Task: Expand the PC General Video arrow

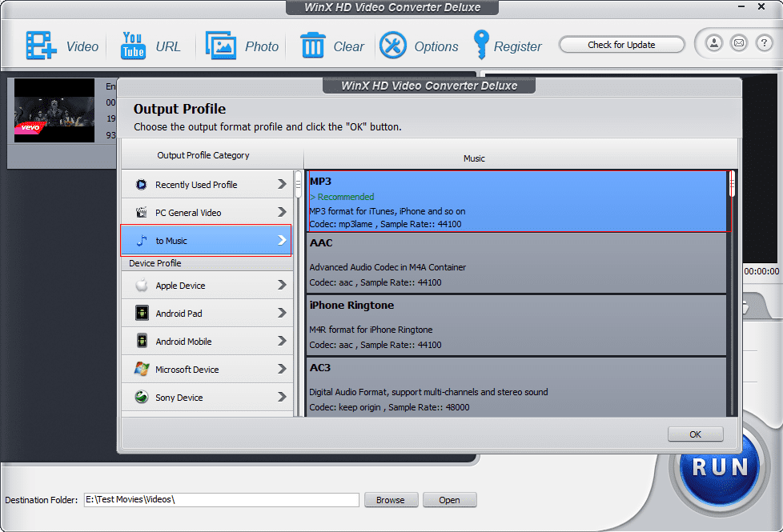Action: pos(282,212)
